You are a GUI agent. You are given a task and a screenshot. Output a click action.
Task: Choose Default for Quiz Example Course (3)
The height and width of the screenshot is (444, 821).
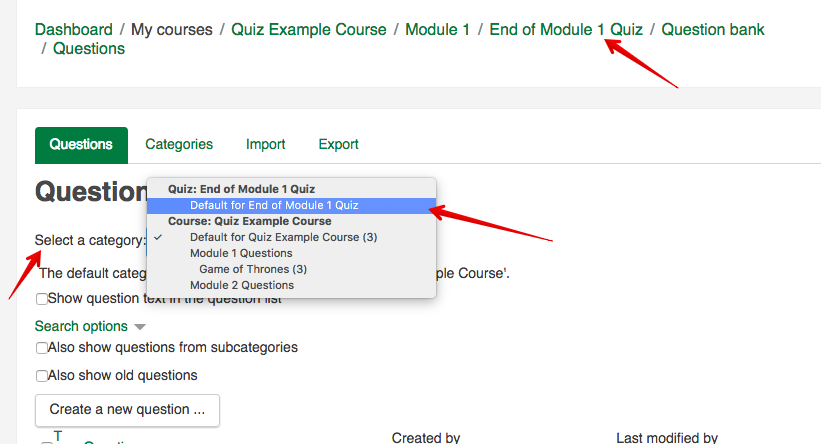(x=283, y=237)
